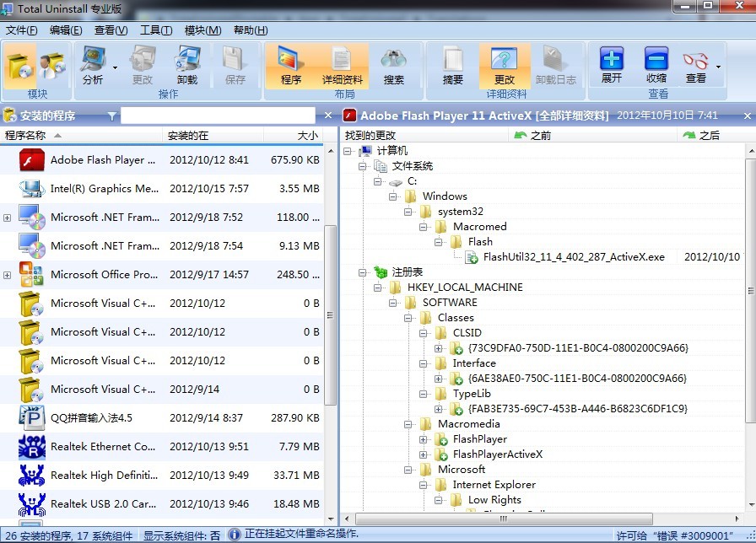Screen dimensions: 756x543
Task: Click the 之前 column header
Action: pyautogui.click(x=593, y=136)
